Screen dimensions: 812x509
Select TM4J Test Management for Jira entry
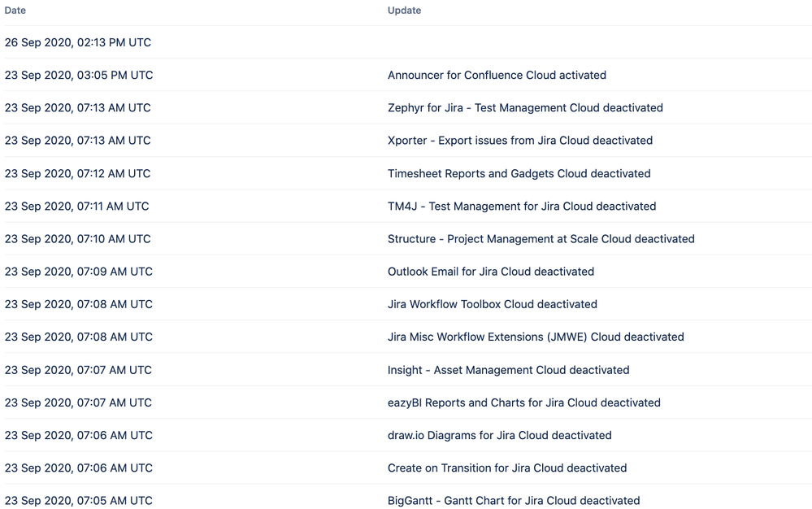coord(522,206)
